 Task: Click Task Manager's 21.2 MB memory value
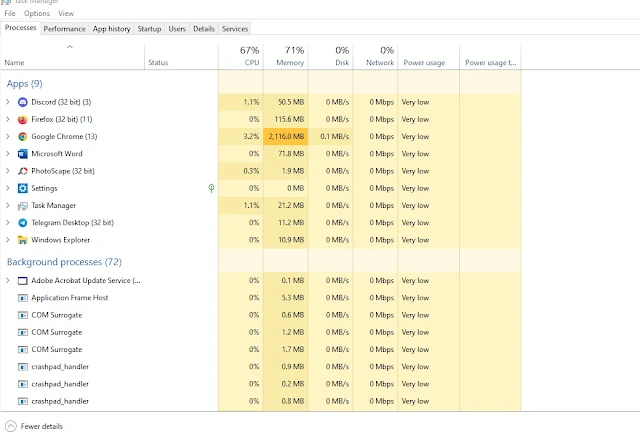point(291,205)
